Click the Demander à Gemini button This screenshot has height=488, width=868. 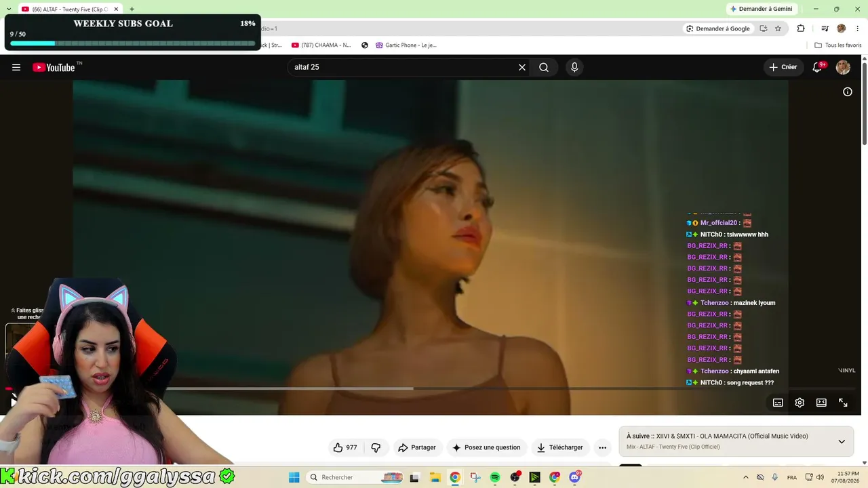[761, 9]
